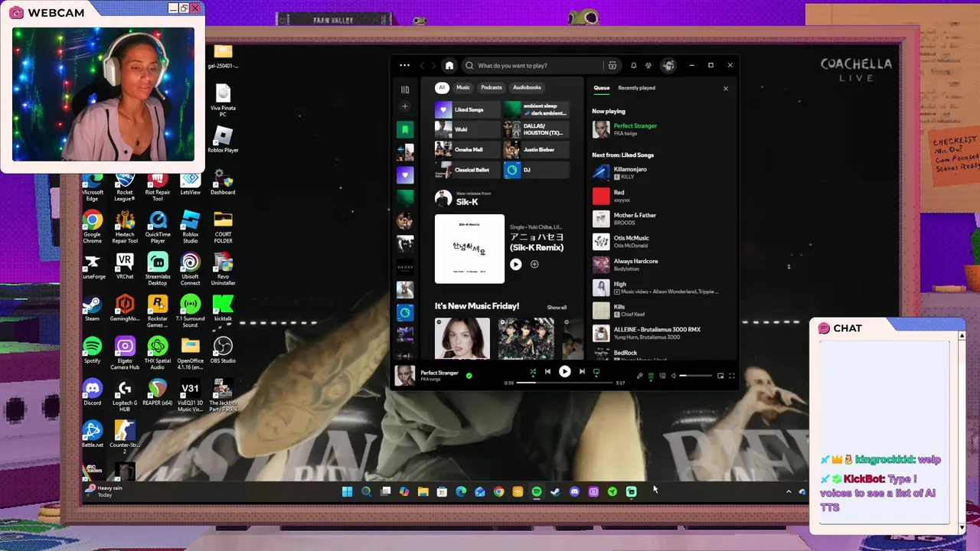The width and height of the screenshot is (980, 551).
Task: Open the Wuki shortcut card
Action: pos(467,129)
